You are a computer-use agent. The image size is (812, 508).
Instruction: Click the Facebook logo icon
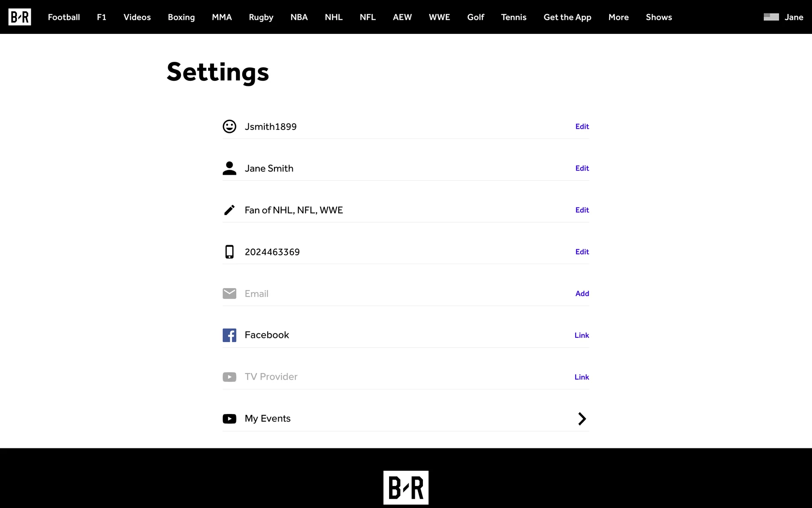pyautogui.click(x=229, y=335)
